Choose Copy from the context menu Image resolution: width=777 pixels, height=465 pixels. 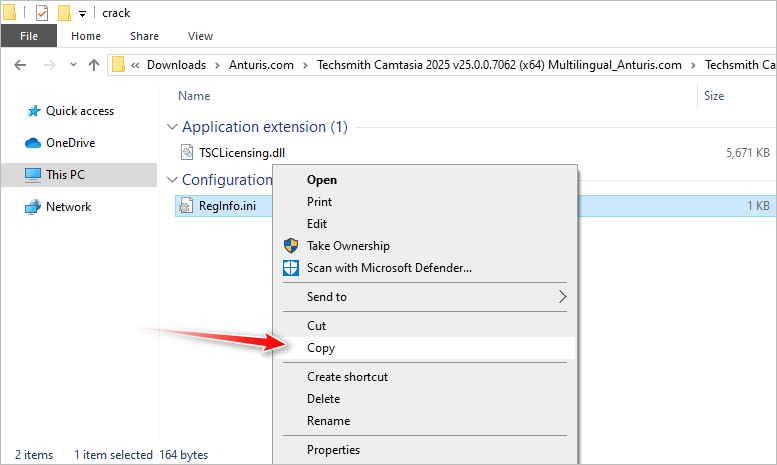[x=321, y=348]
